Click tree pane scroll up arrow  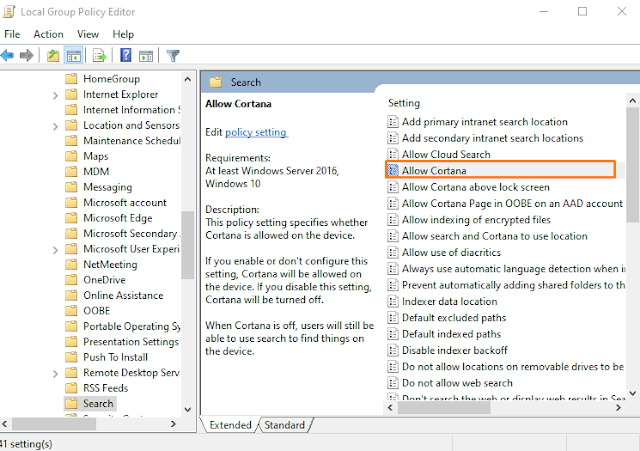coord(188,79)
